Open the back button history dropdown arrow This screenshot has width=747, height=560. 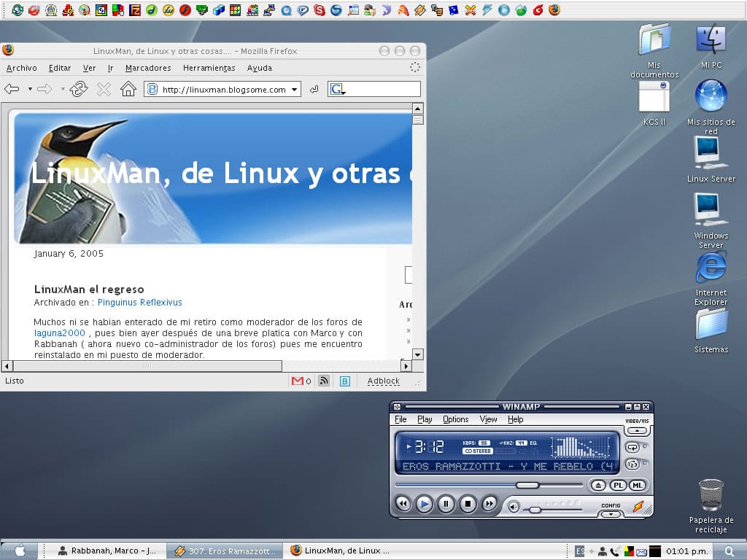[30, 90]
